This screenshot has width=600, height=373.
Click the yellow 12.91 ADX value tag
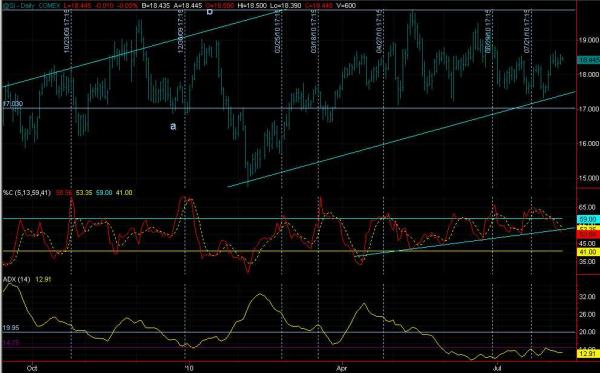pyautogui.click(x=587, y=353)
